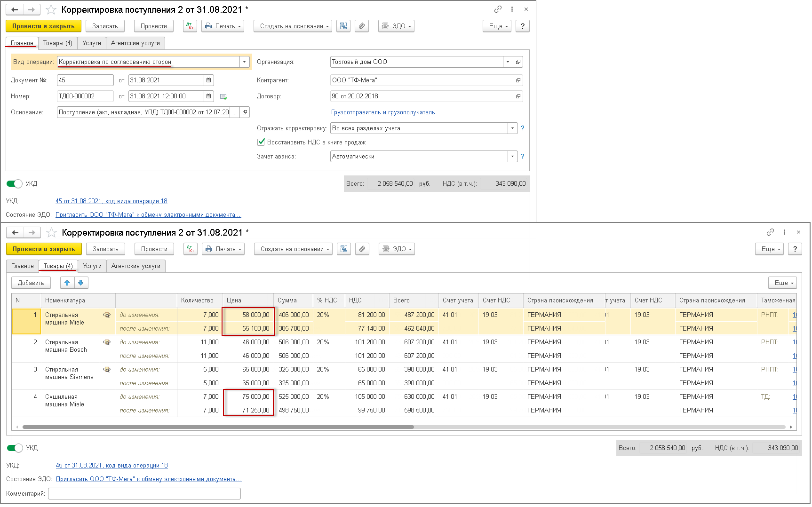The image size is (812, 507).
Task: Click item icon for Стиральная машина Bosch row
Action: [107, 342]
